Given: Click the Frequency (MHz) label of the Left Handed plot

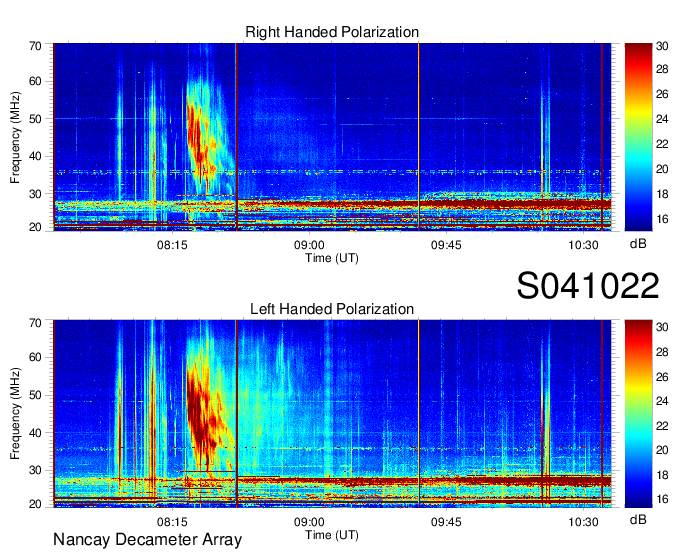Looking at the screenshot, I should pos(15,414).
